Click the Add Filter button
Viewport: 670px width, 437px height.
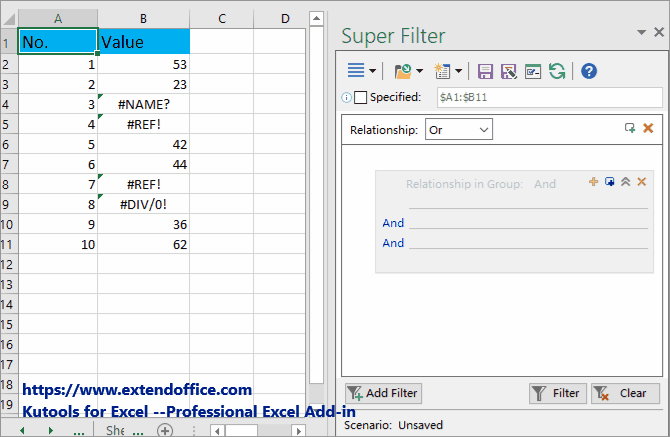click(x=383, y=393)
